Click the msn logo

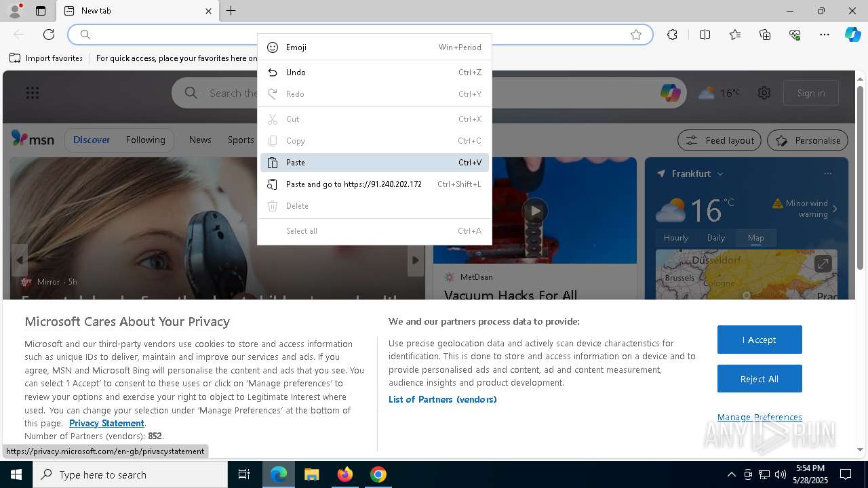(x=33, y=139)
